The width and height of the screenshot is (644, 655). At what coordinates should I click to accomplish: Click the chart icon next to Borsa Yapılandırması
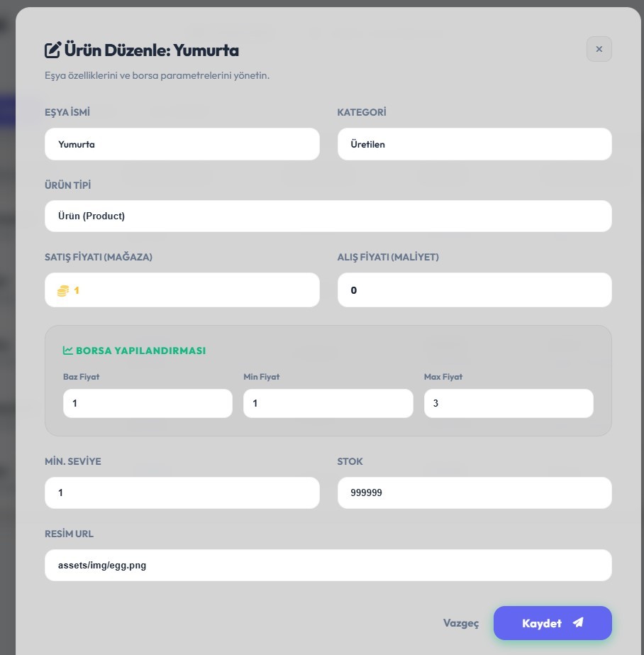click(x=68, y=351)
